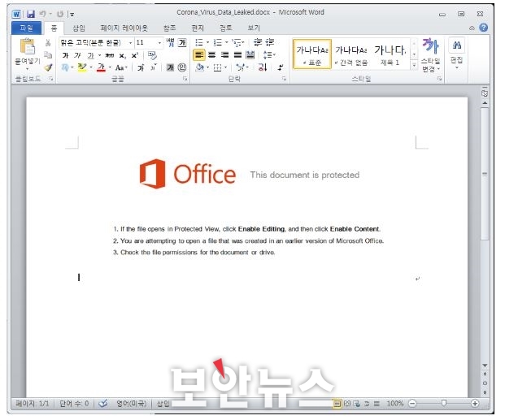
Task: Click the page 1/1 indicator in status bar
Action: 33,403
